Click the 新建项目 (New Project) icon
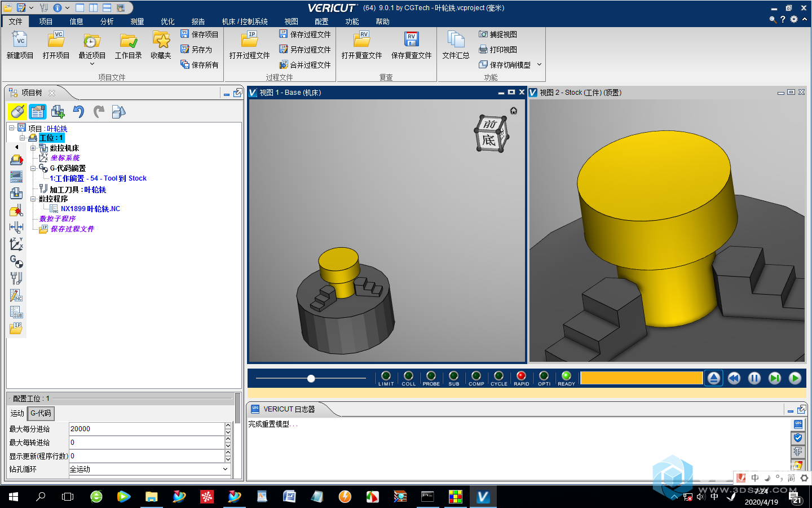This screenshot has height=508, width=812. tap(20, 40)
